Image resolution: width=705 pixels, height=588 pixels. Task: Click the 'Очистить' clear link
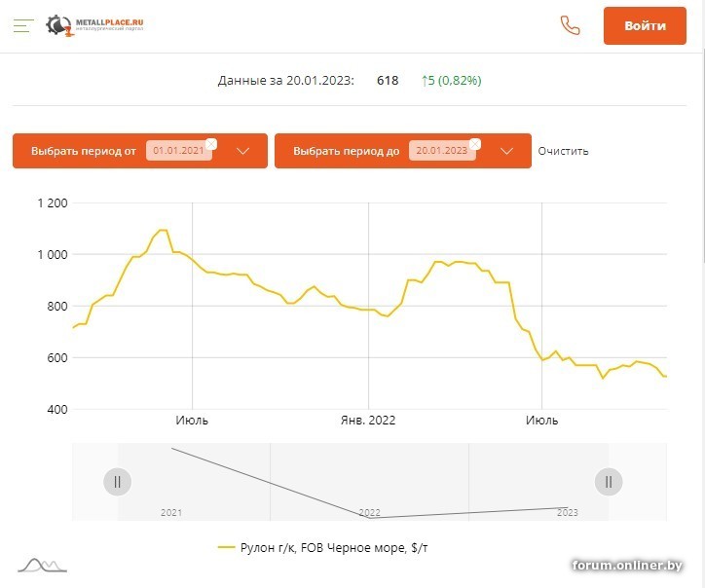tap(563, 151)
